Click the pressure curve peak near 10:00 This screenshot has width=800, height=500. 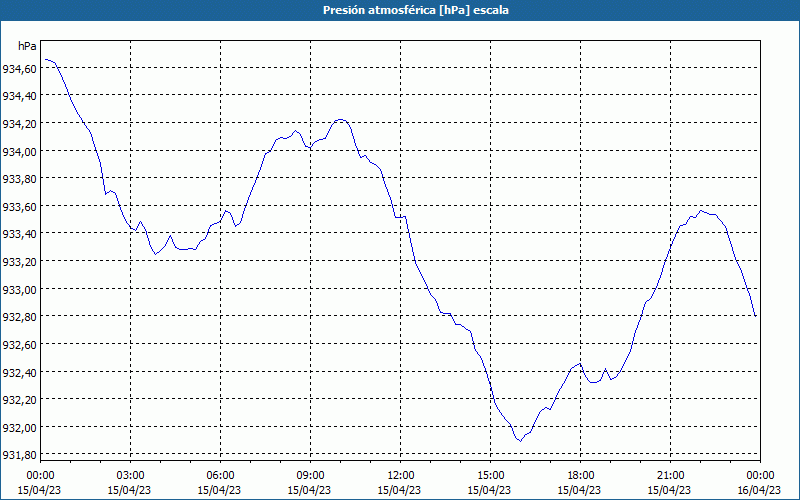tap(341, 119)
